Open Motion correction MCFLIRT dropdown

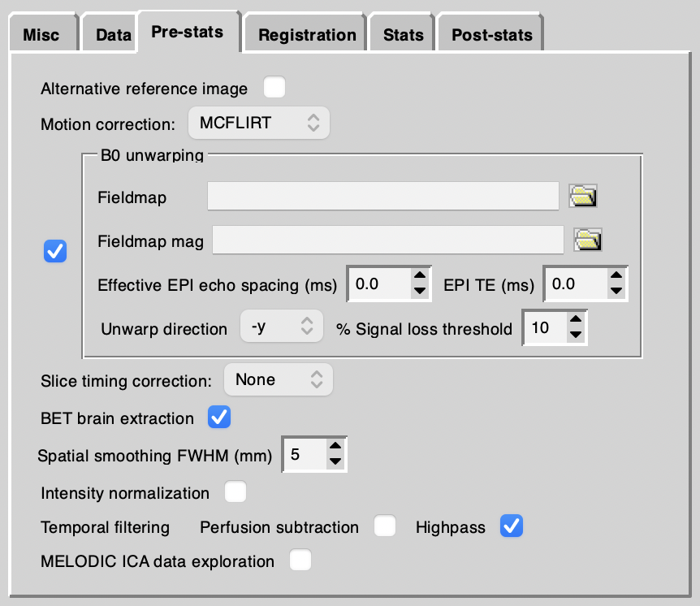tap(259, 123)
